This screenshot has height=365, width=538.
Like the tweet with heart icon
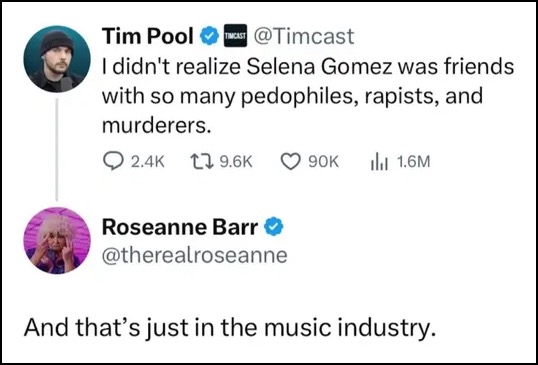click(291, 162)
